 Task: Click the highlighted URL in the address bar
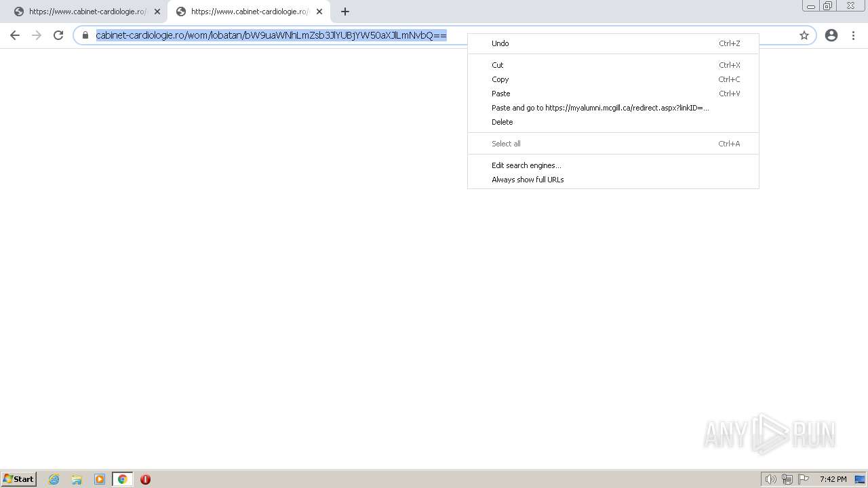pos(271,35)
